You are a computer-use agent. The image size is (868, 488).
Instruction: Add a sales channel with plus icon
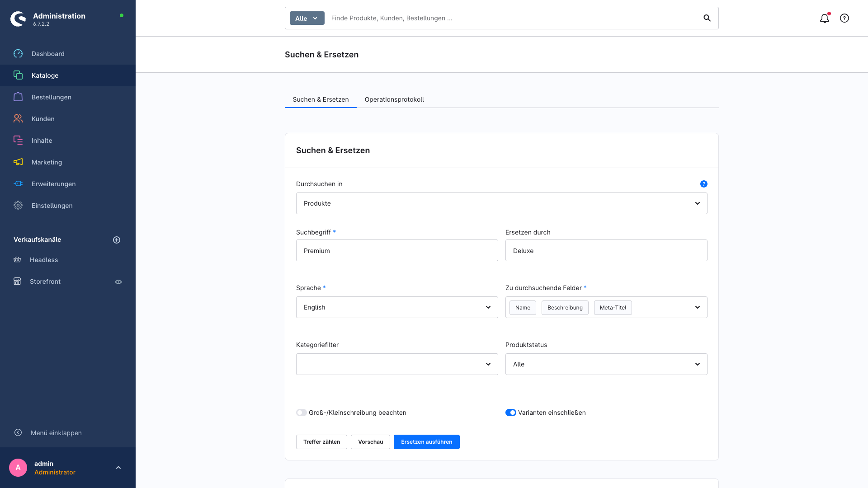tap(117, 240)
